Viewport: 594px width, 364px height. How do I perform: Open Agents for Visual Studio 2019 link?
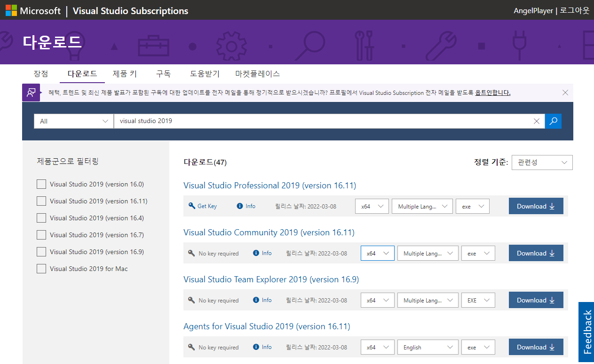267,326
